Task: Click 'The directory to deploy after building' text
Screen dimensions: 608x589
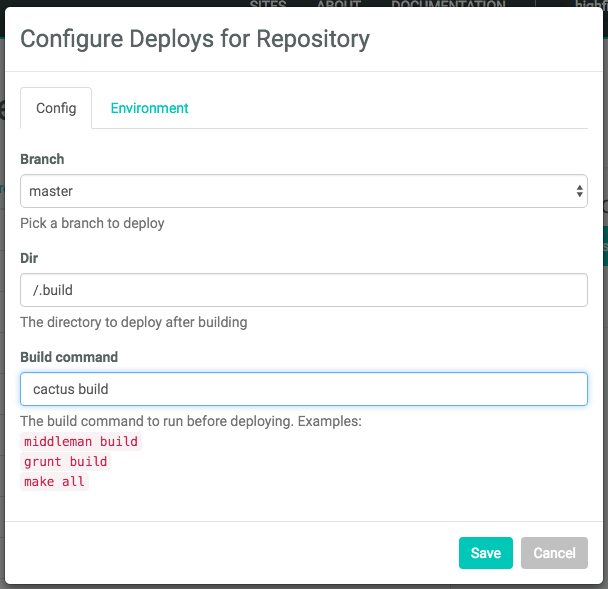Action: pyautogui.click(x=133, y=322)
